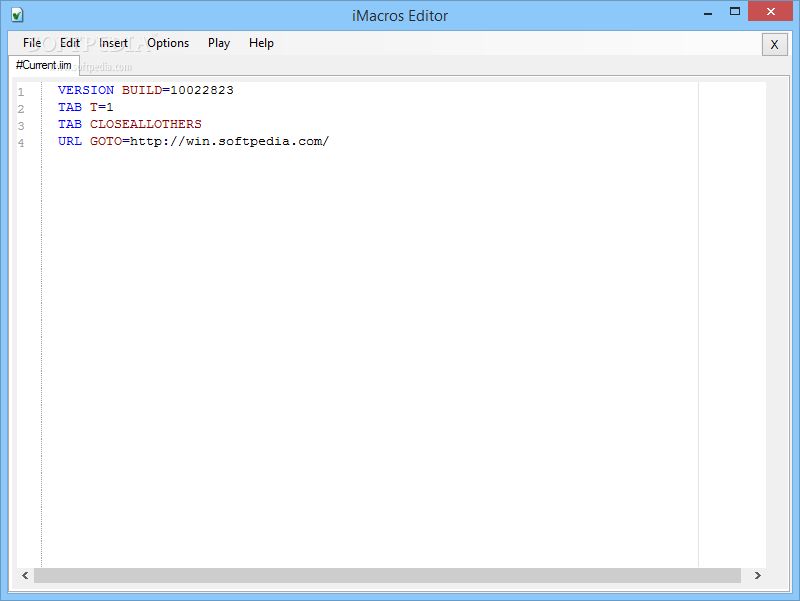
Task: Click line number 4 in gutter
Action: [21, 142]
